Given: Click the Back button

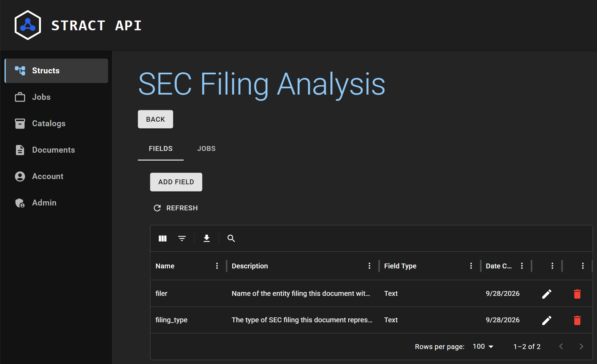Looking at the screenshot, I should coord(155,119).
